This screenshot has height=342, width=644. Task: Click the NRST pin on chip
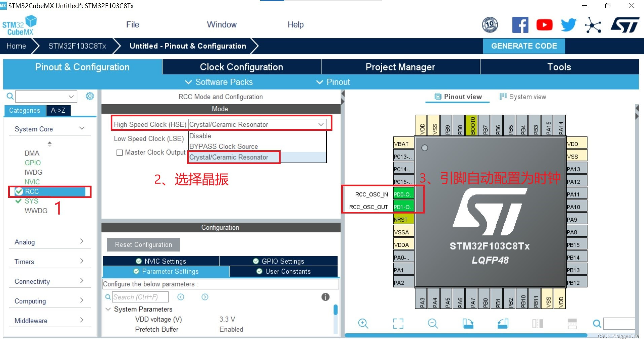pyautogui.click(x=403, y=220)
